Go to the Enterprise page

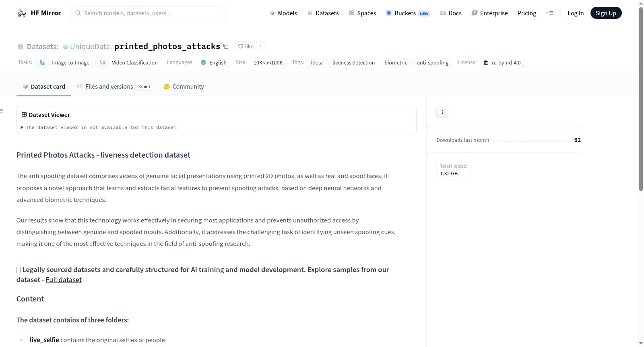point(489,13)
